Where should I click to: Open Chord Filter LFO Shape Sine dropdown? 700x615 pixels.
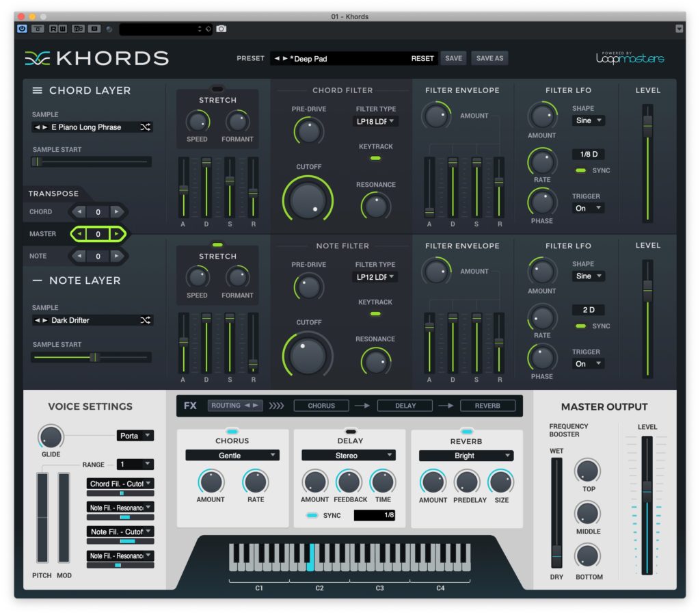(589, 120)
